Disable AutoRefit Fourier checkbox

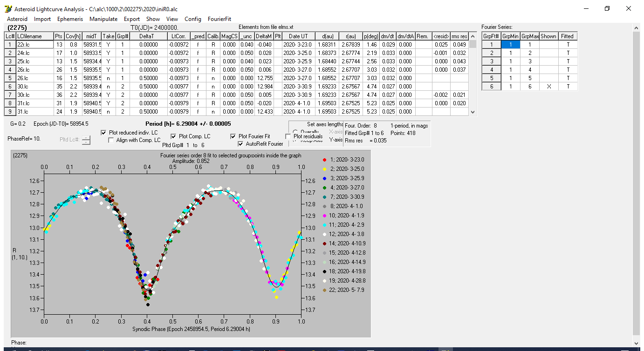[241, 144]
